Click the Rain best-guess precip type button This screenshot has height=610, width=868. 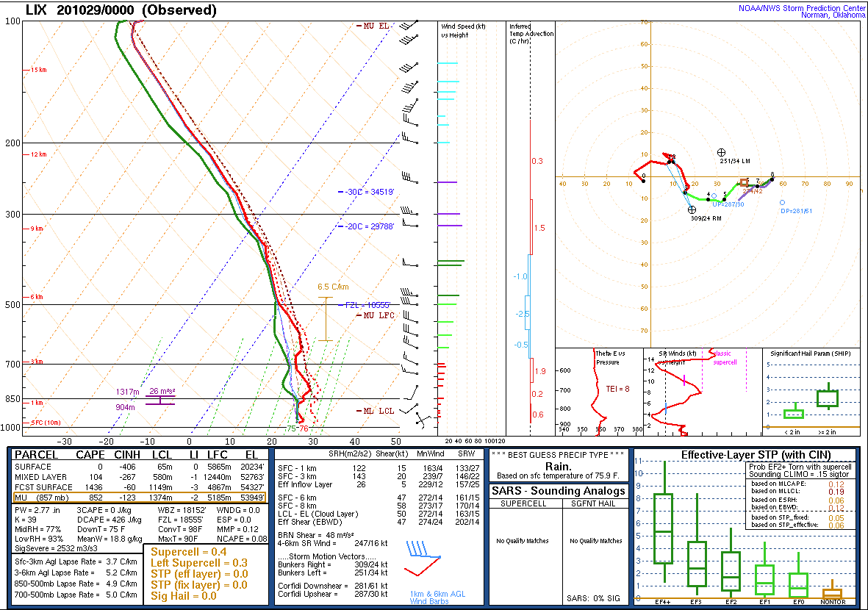click(558, 467)
